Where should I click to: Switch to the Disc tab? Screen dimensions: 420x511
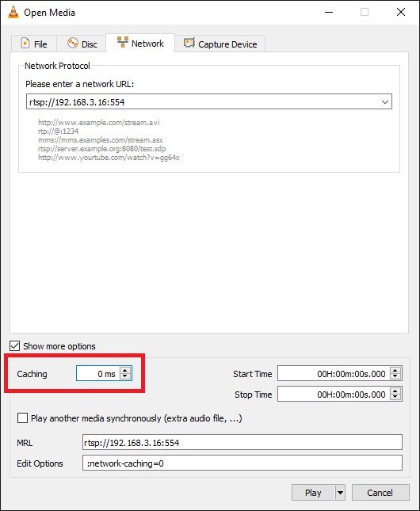[81, 44]
